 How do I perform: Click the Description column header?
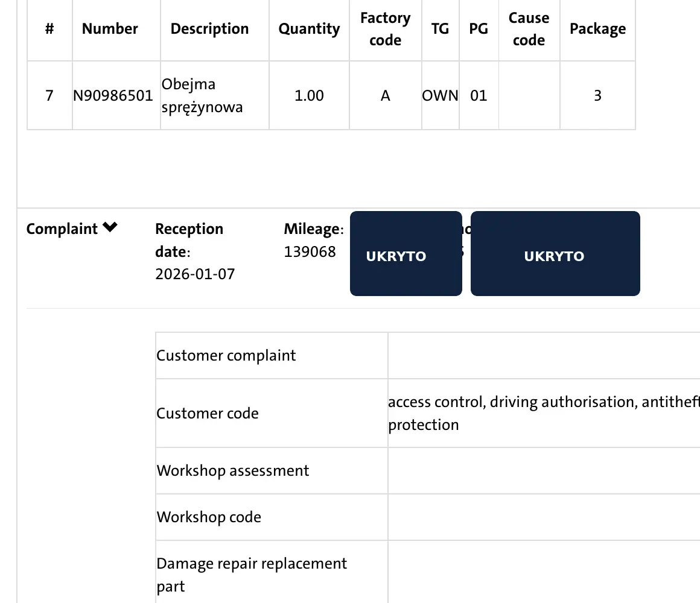click(x=210, y=28)
